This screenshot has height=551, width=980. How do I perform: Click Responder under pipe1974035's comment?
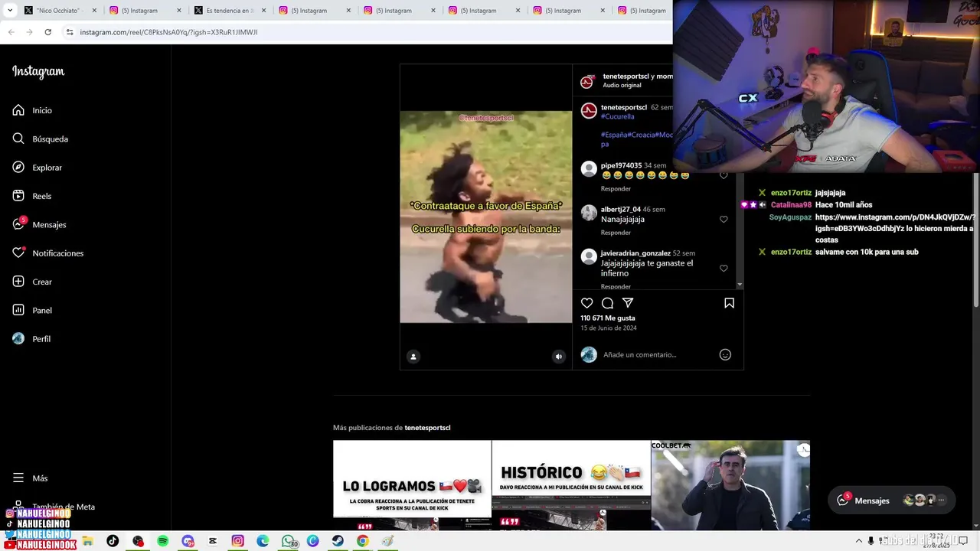pyautogui.click(x=616, y=189)
